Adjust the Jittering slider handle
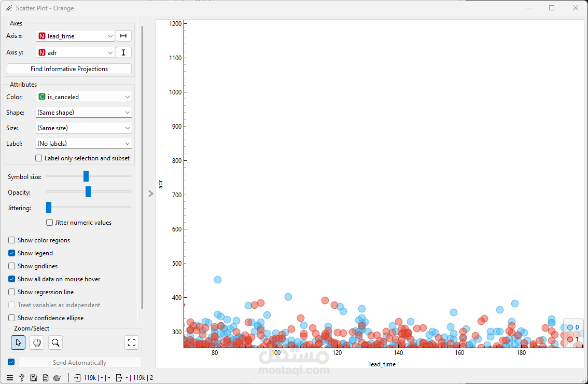 coord(49,207)
